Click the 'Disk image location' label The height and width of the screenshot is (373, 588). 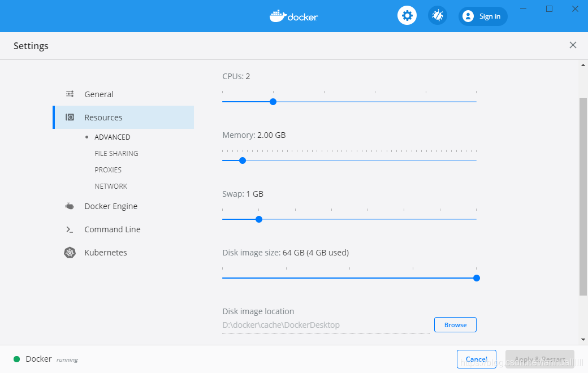click(x=258, y=311)
